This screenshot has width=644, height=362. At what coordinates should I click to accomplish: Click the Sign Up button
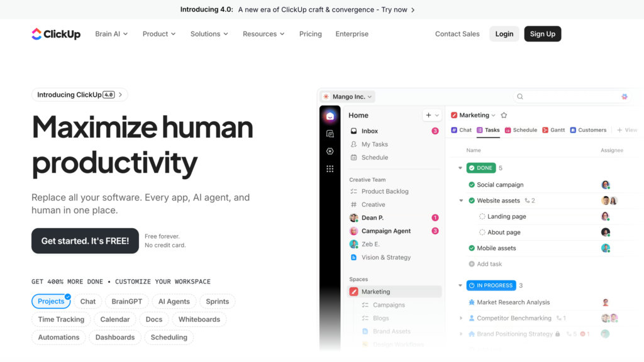tap(542, 34)
